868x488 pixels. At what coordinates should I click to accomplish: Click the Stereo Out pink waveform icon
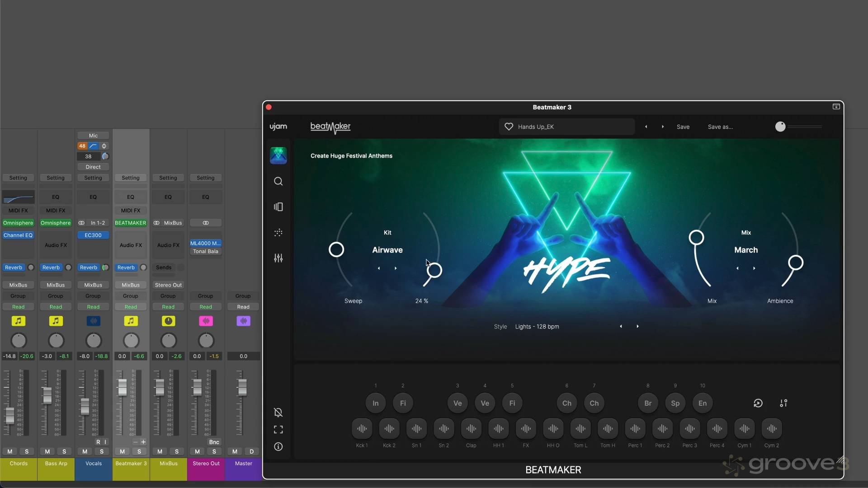coord(206,321)
